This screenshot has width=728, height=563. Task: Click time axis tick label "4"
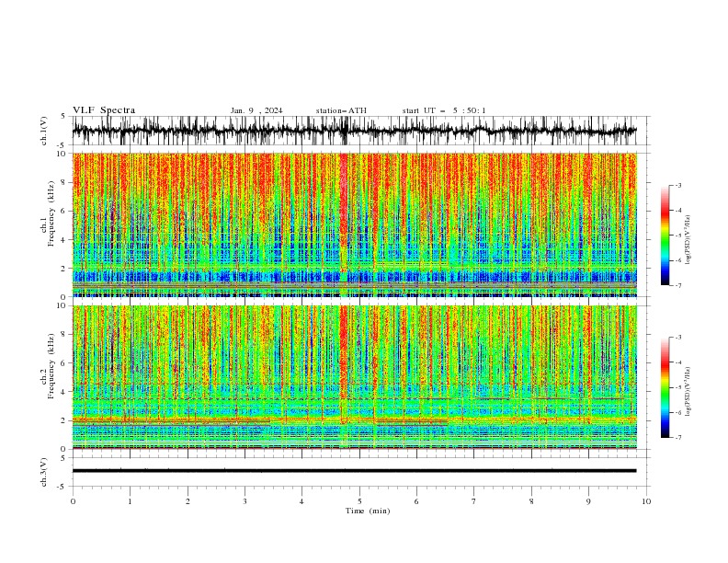point(301,501)
